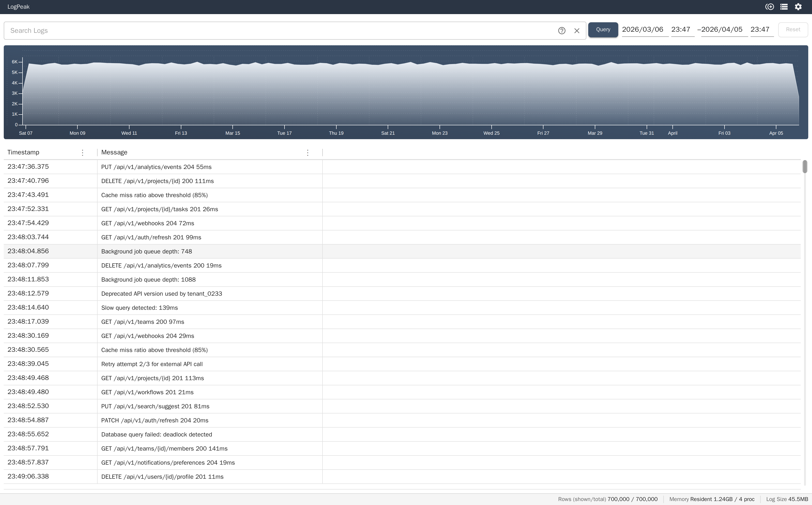
Task: Click the Memory Resident 1.24GB status entry
Action: tap(712, 499)
